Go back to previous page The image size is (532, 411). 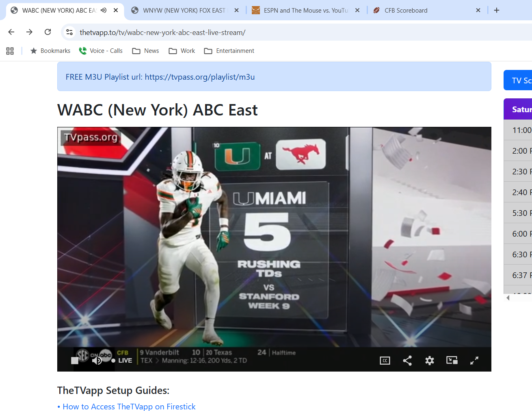click(x=11, y=32)
